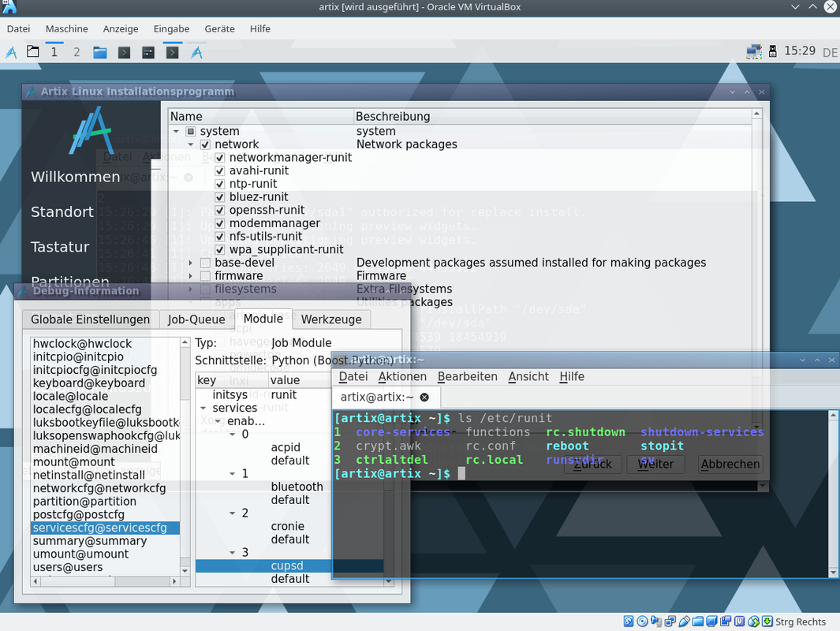Uncheck the network group checkbox
Viewport: 840px width, 631px height.
pos(205,144)
